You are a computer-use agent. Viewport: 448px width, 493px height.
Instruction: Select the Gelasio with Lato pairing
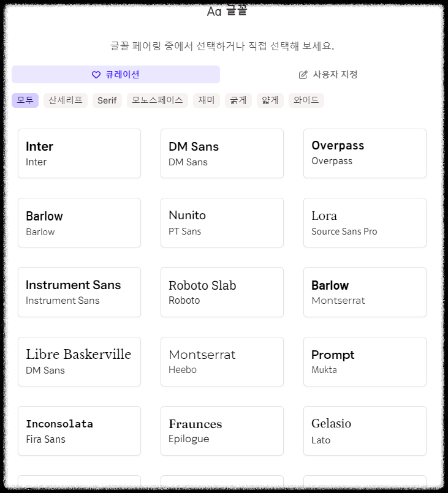pos(365,431)
